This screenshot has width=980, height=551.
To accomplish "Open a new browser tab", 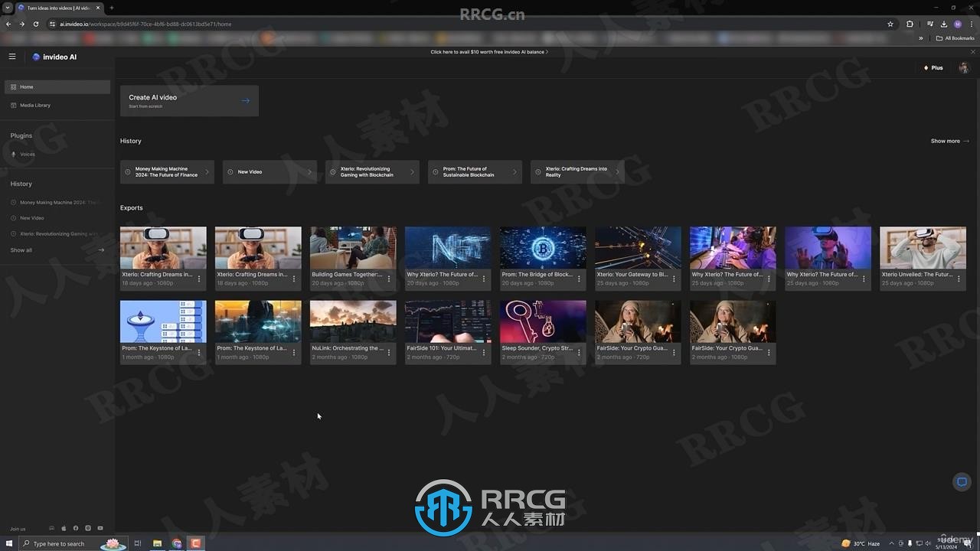I will coord(112,8).
